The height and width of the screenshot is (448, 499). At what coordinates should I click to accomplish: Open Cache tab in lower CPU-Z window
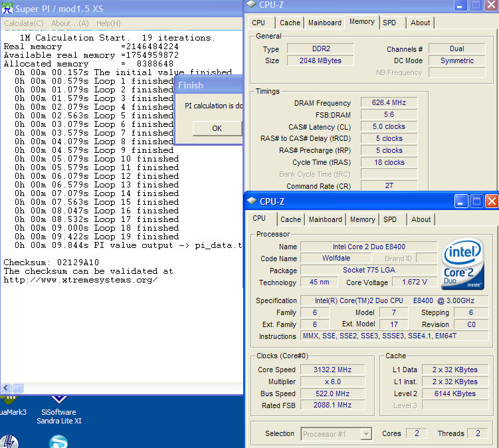pos(290,219)
